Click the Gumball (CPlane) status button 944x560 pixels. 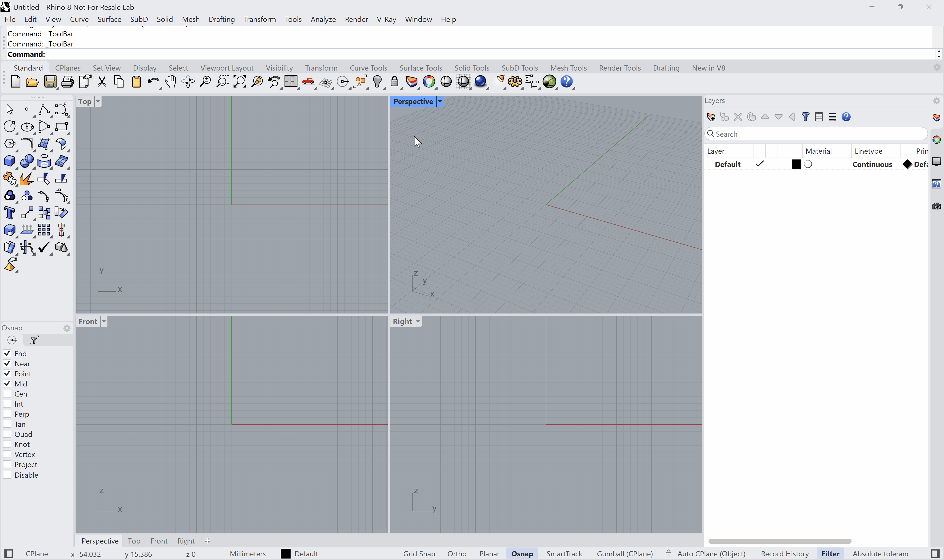click(625, 554)
